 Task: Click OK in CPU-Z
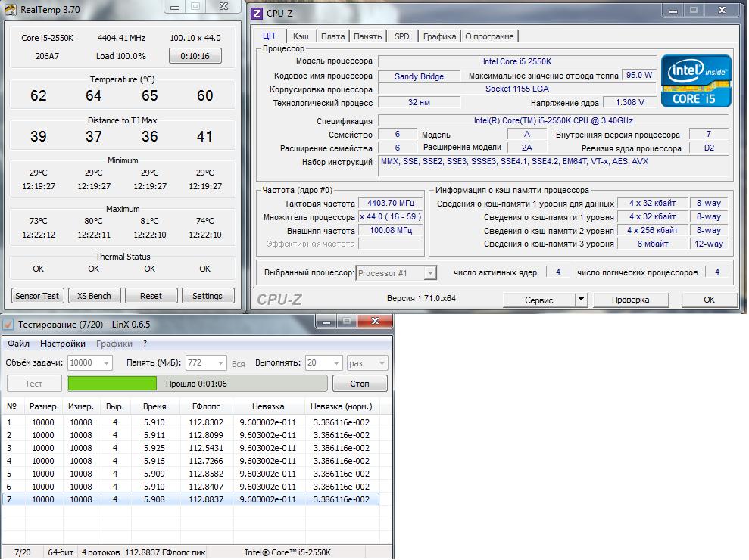[x=709, y=300]
